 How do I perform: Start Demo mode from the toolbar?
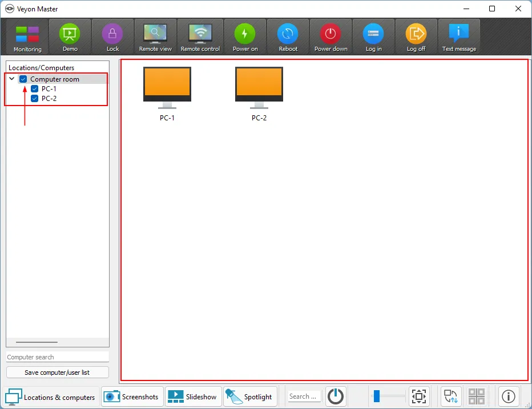pyautogui.click(x=70, y=37)
